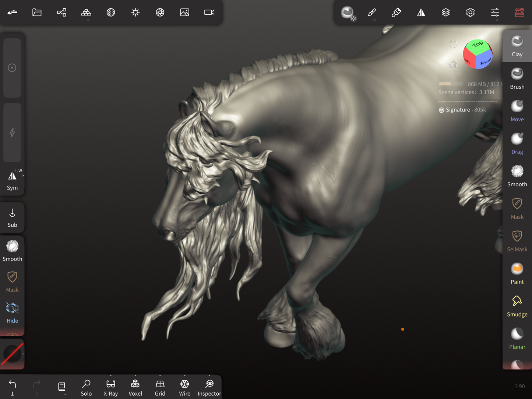Select the Move tool
The height and width of the screenshot is (399, 532).
(x=517, y=111)
